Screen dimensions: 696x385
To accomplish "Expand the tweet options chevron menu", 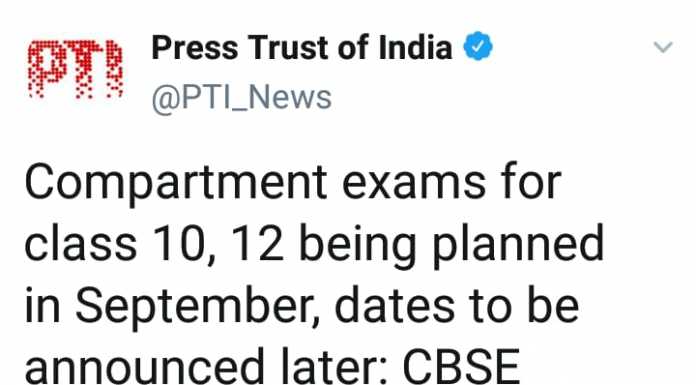I will [663, 47].
